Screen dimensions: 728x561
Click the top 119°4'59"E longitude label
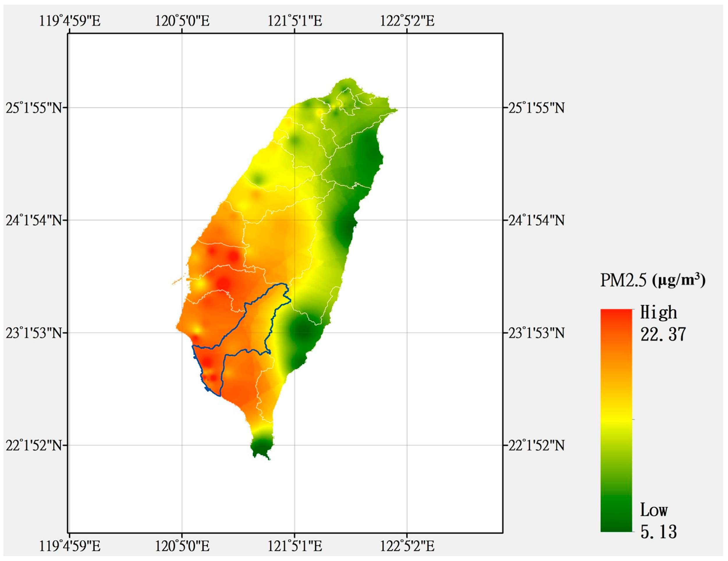(x=70, y=21)
